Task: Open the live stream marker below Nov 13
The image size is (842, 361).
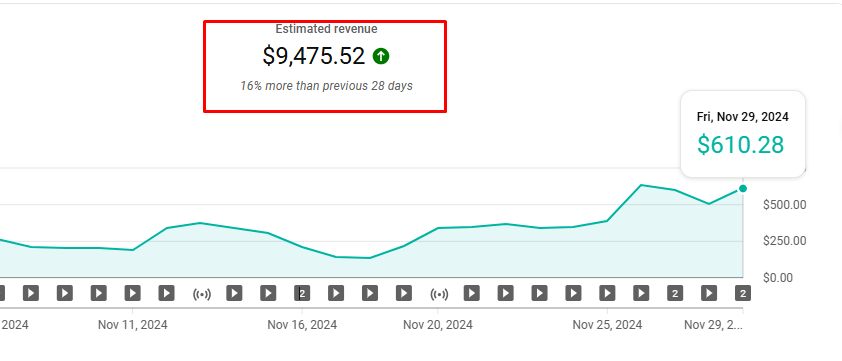Action: [x=201, y=293]
